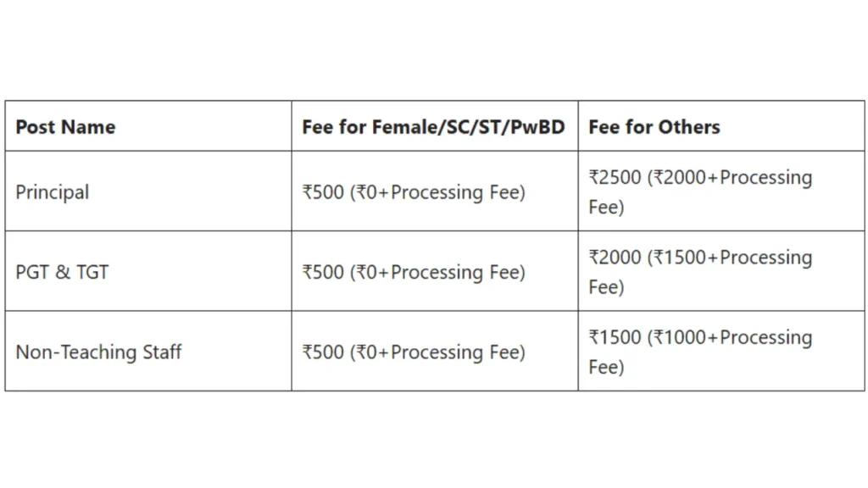The width and height of the screenshot is (868, 488).
Task: Click the word "Fee)" on Principal's second line
Action: click(606, 208)
